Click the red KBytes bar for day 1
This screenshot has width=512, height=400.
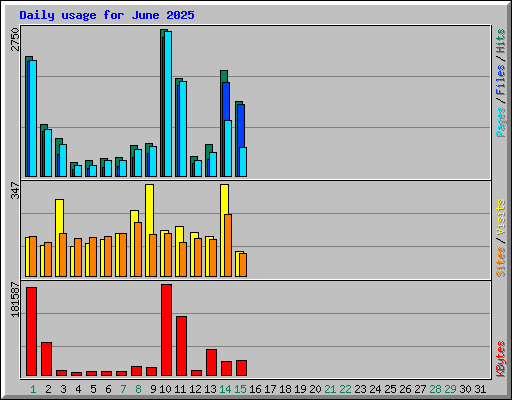[x=32, y=332]
